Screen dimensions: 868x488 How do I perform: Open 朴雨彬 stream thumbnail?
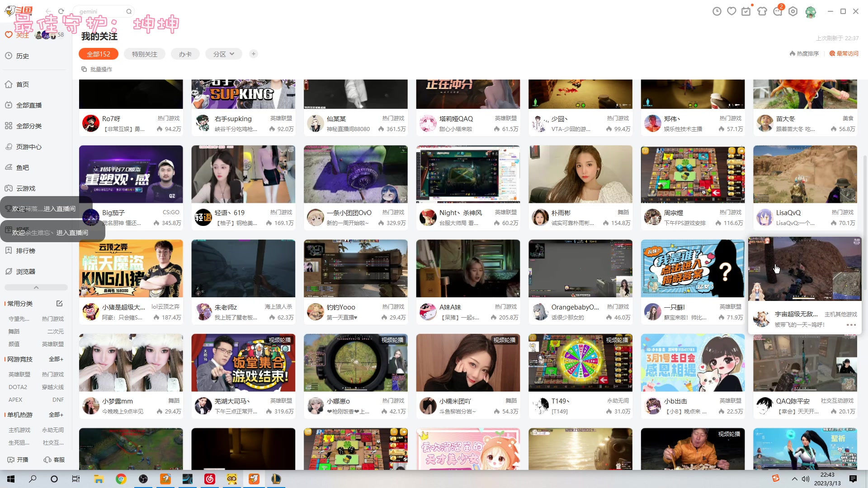(x=580, y=174)
